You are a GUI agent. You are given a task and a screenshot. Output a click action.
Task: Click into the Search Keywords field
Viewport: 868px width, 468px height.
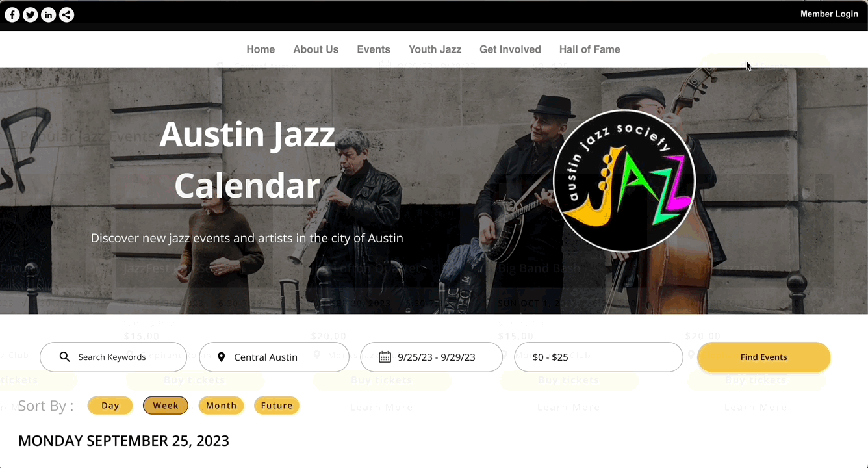pyautogui.click(x=113, y=357)
